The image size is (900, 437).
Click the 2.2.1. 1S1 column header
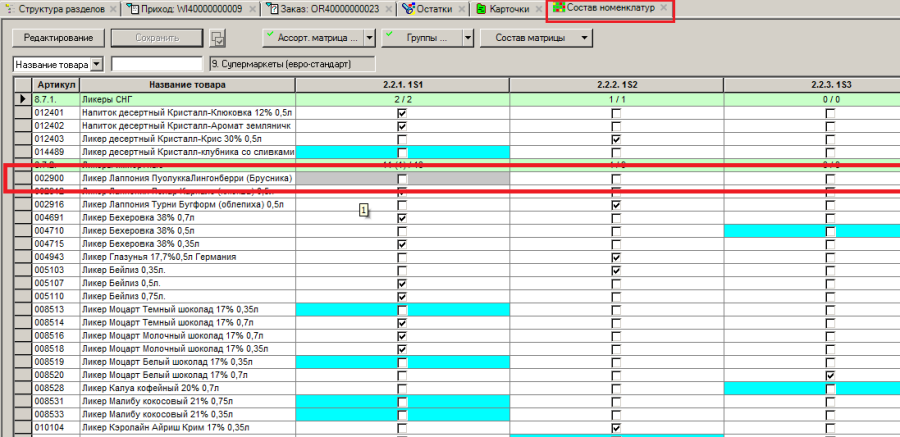402,85
